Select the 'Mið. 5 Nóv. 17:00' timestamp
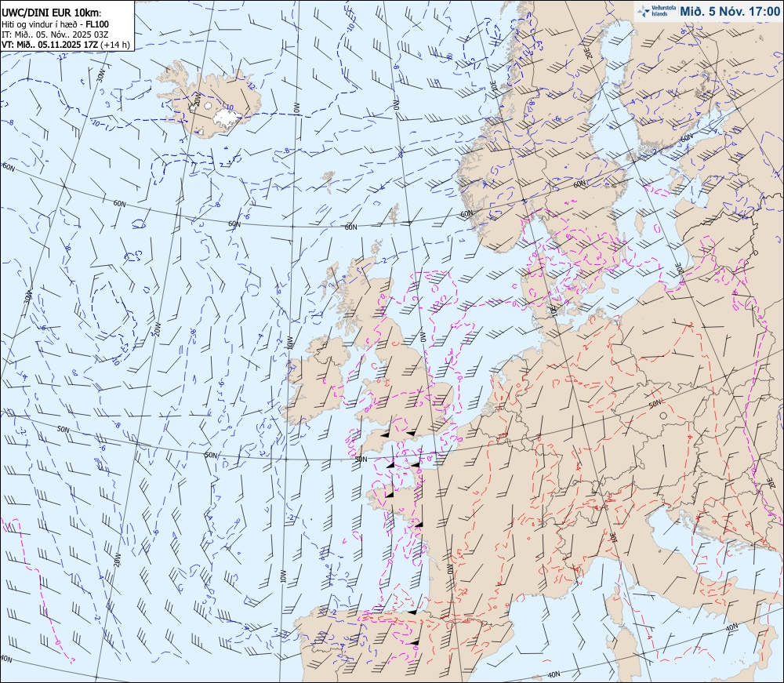This screenshot has height=683, width=784. pos(729,12)
